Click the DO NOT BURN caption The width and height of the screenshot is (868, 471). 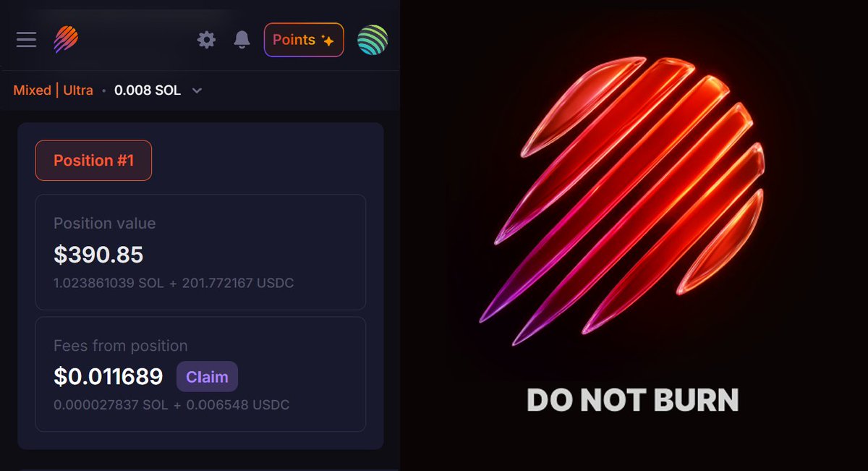(x=633, y=400)
